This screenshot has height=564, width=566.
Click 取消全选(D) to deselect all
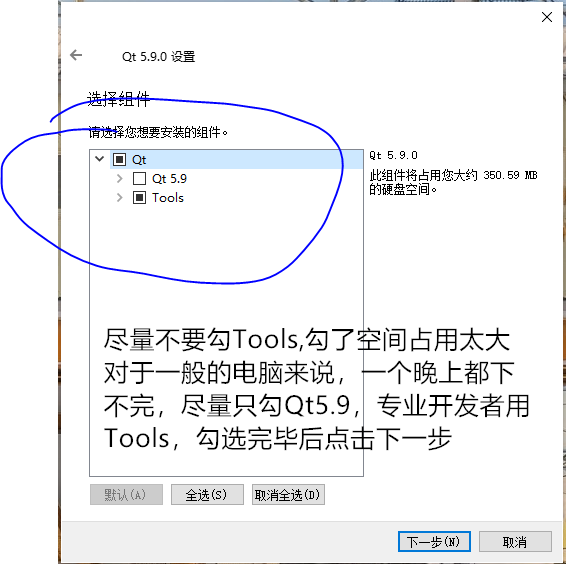point(288,494)
